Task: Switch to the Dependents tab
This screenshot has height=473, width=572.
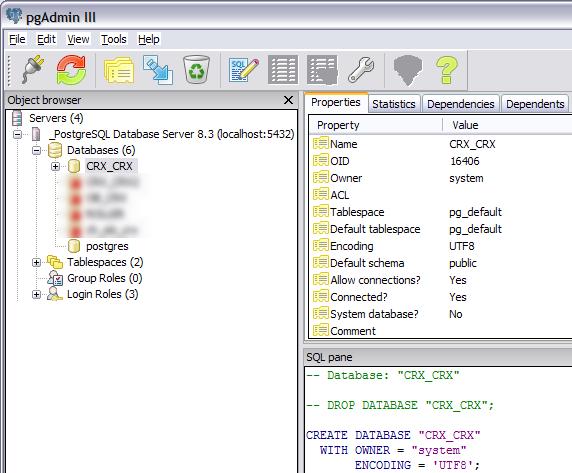Action: [535, 104]
